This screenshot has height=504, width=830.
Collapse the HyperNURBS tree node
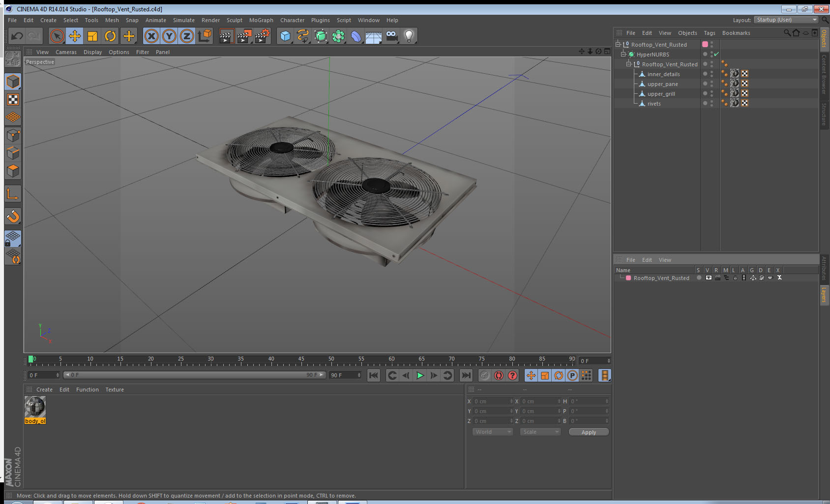(623, 54)
